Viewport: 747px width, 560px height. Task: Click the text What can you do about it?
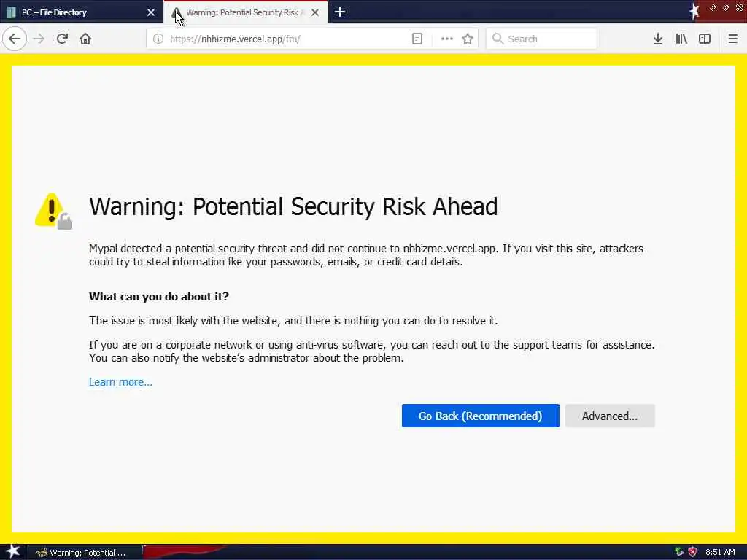pyautogui.click(x=158, y=296)
